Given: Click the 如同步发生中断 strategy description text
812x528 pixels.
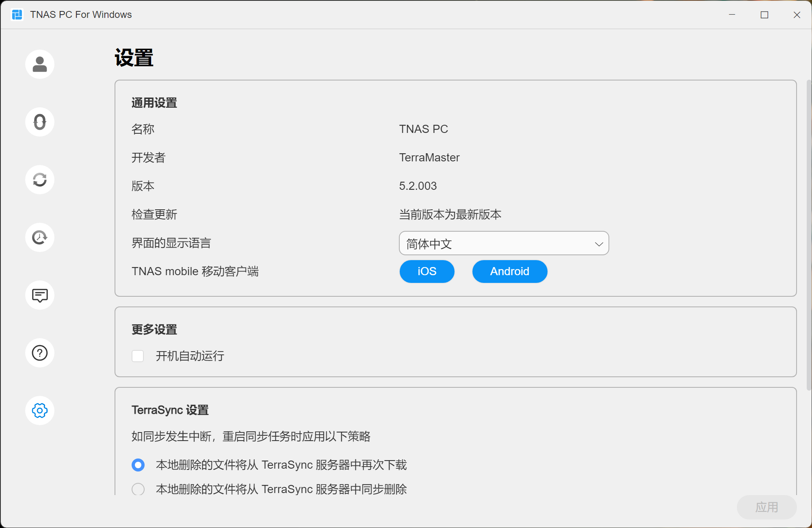Looking at the screenshot, I should click(251, 436).
